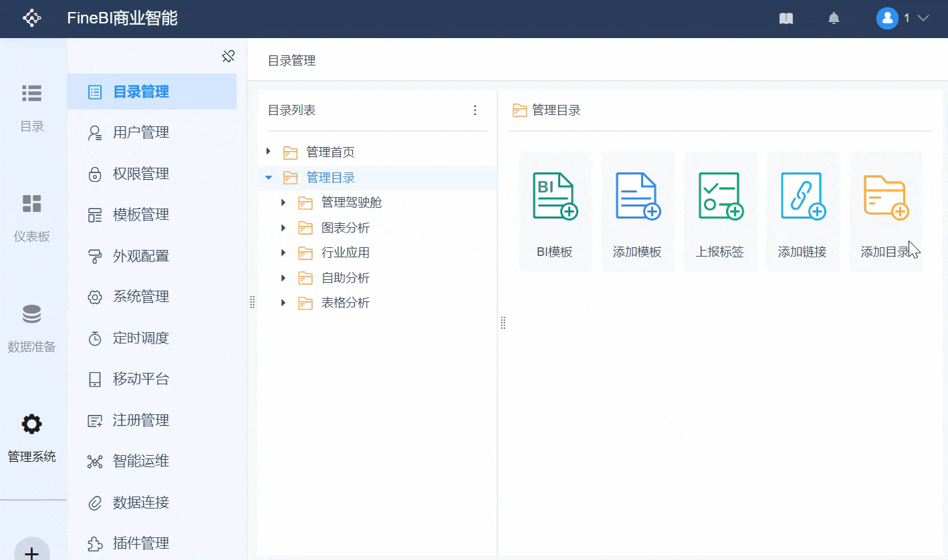Image resolution: width=948 pixels, height=560 pixels.
Task: Switch to the 仪表板 section
Action: 31,218
